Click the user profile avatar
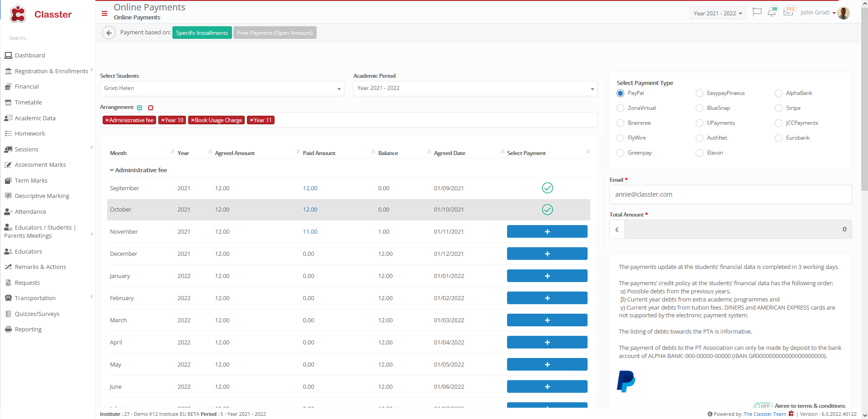Viewport: 868px width, 419px height. tap(844, 13)
